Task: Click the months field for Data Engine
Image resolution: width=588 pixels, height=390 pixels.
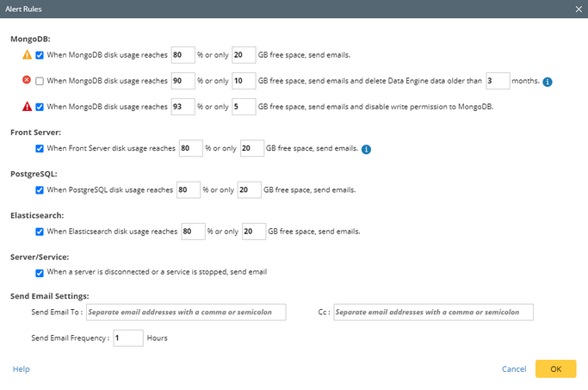Action: pyautogui.click(x=497, y=81)
